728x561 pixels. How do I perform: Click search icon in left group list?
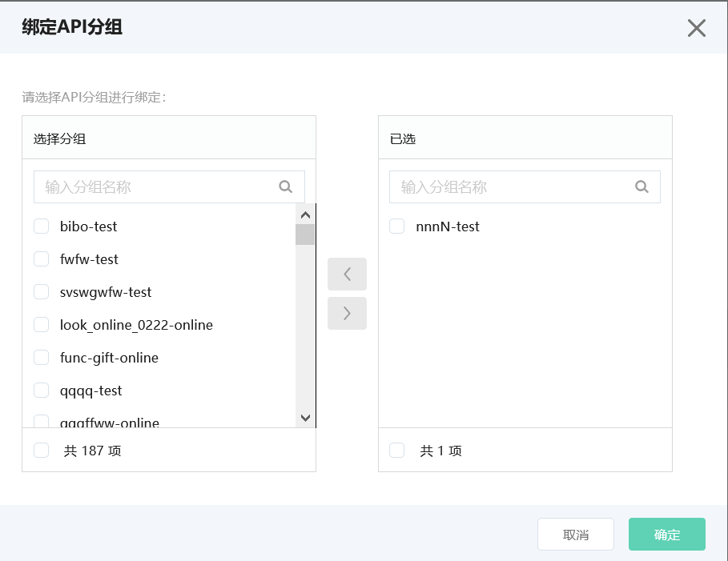(285, 186)
